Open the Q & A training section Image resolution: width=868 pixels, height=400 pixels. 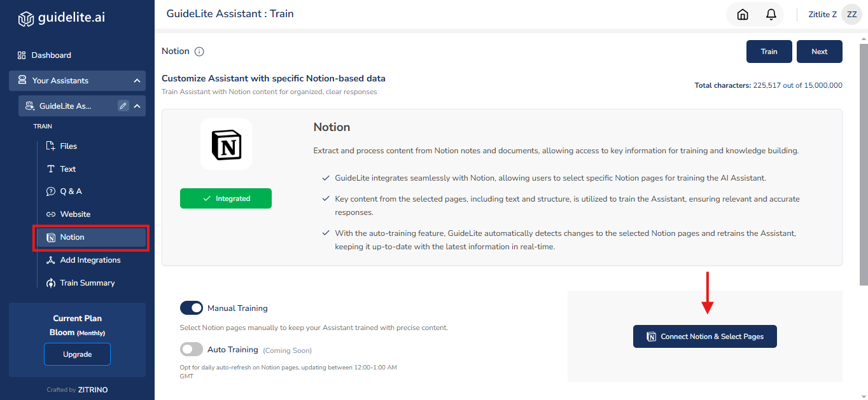71,191
